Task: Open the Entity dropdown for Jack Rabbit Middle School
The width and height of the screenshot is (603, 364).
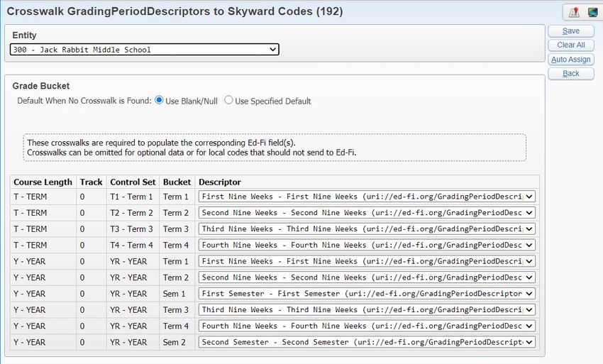Action: pyautogui.click(x=145, y=50)
